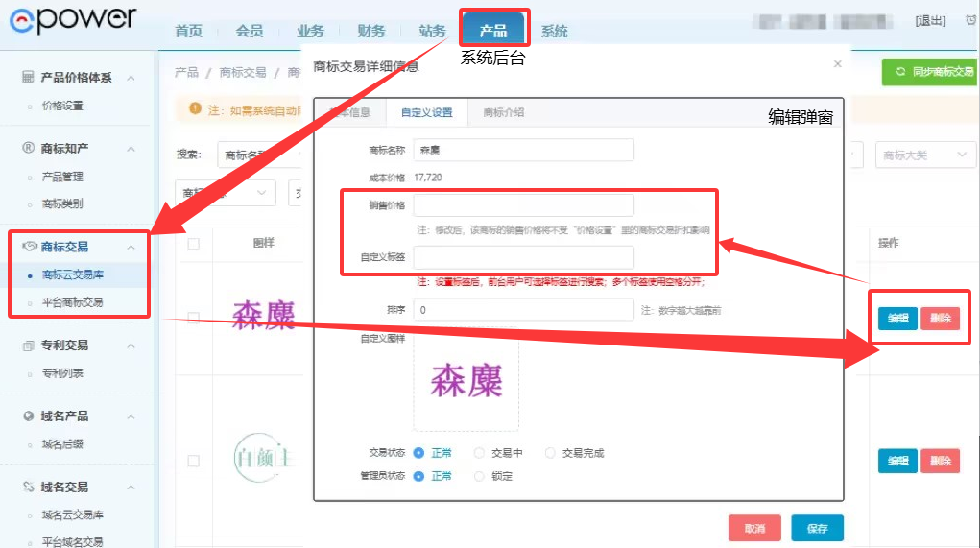Image resolution: width=980 pixels, height=548 pixels.
Task: Click the 商标知产 registered-mark icon
Action: click(29, 149)
